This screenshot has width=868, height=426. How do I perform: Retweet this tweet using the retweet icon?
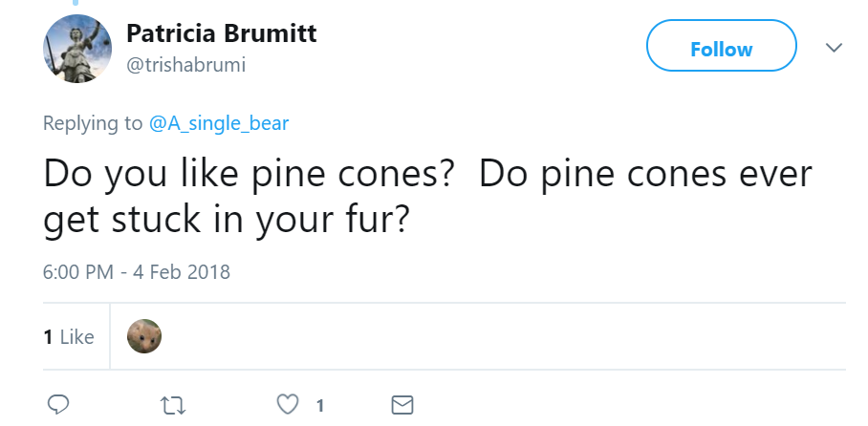[174, 405]
